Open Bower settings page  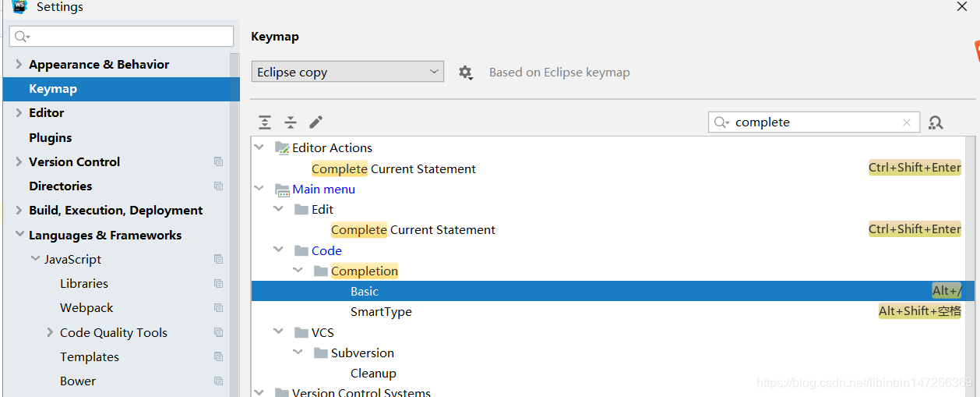[x=78, y=381]
